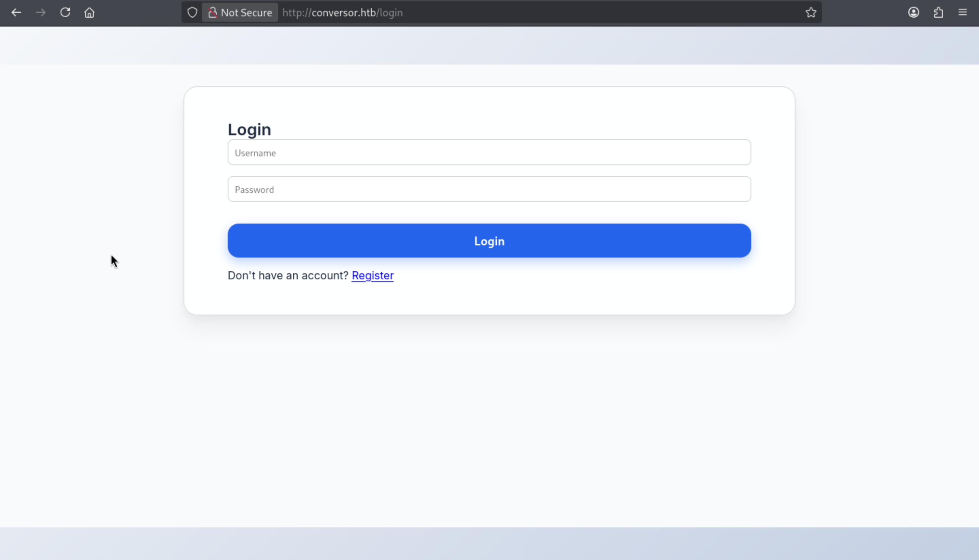Screen dimensions: 979x560
Task: Click the bold "Login" heading
Action: pos(249,129)
